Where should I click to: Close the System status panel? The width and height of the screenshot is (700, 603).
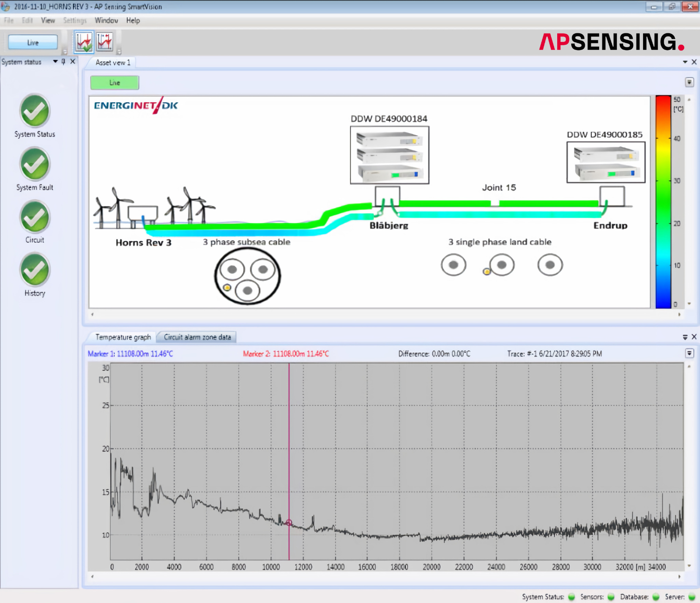pyautogui.click(x=72, y=62)
